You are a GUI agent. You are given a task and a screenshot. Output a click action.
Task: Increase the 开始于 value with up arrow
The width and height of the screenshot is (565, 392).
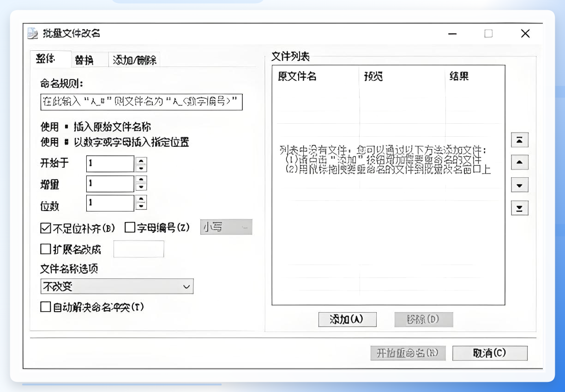pos(141,160)
